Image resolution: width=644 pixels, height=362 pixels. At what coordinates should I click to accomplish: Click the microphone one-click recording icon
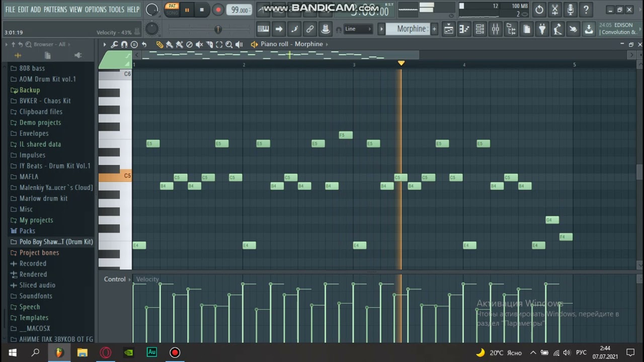click(x=571, y=10)
